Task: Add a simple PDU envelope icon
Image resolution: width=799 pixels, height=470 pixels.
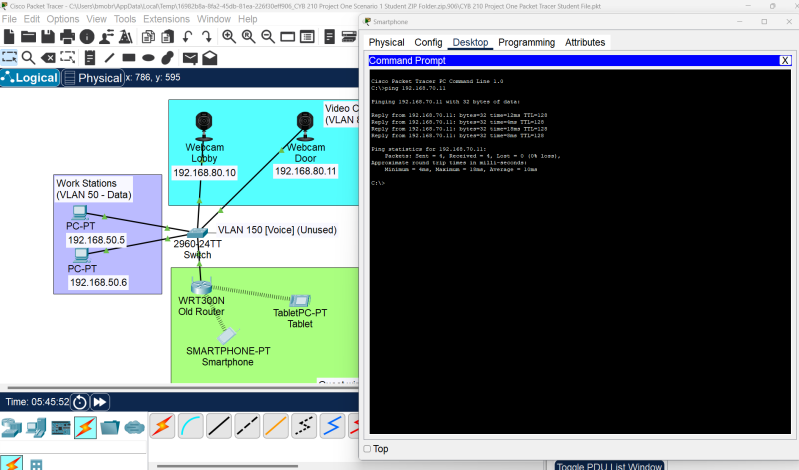Action: click(x=189, y=58)
